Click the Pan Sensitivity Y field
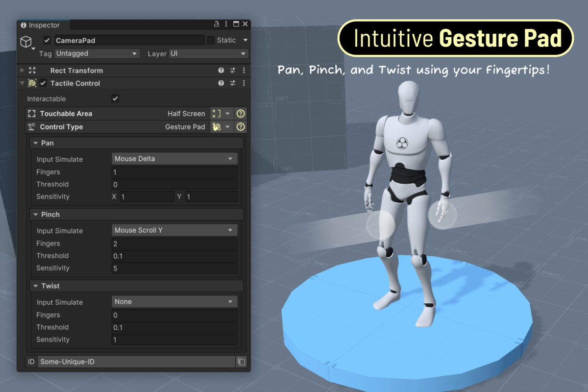The image size is (588, 392). [x=211, y=196]
